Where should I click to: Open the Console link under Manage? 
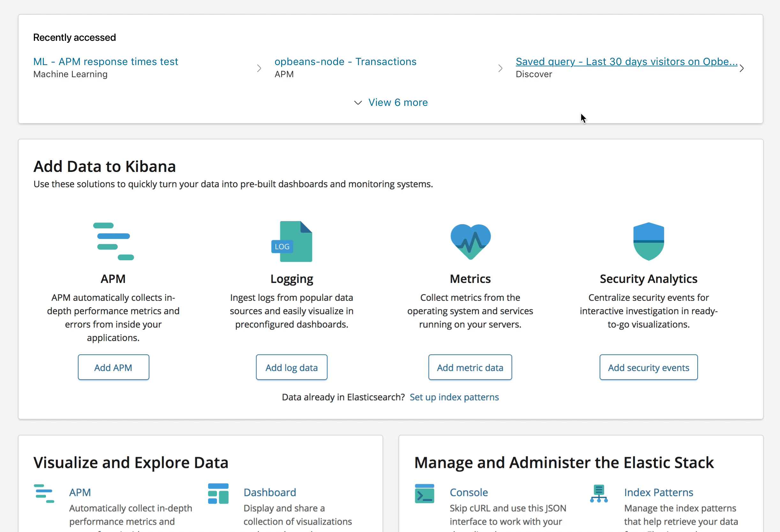(x=469, y=492)
